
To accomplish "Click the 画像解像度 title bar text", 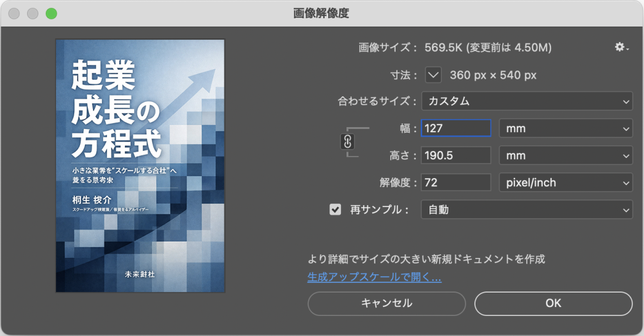I will click(x=321, y=13).
